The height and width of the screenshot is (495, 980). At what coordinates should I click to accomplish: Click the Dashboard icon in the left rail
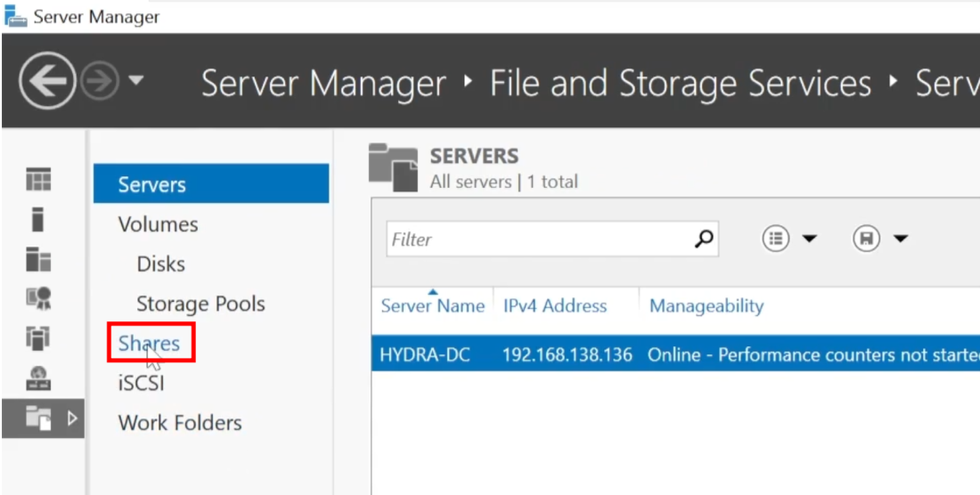click(x=38, y=181)
